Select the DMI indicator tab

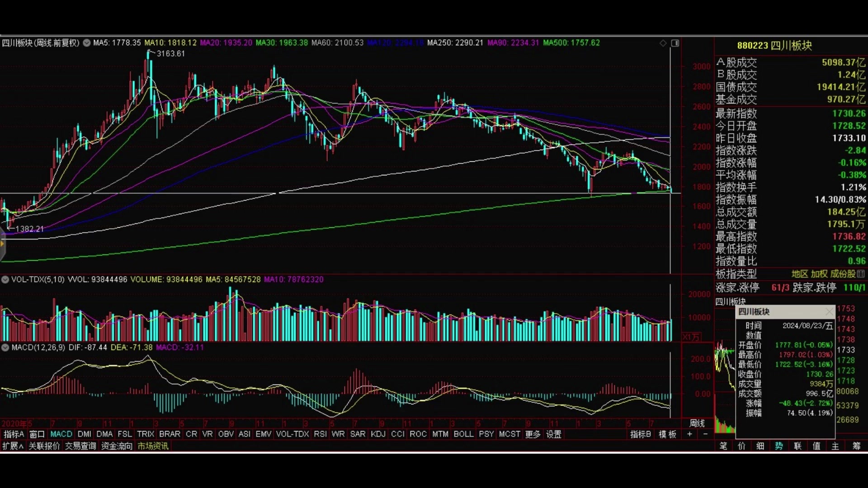[85, 434]
